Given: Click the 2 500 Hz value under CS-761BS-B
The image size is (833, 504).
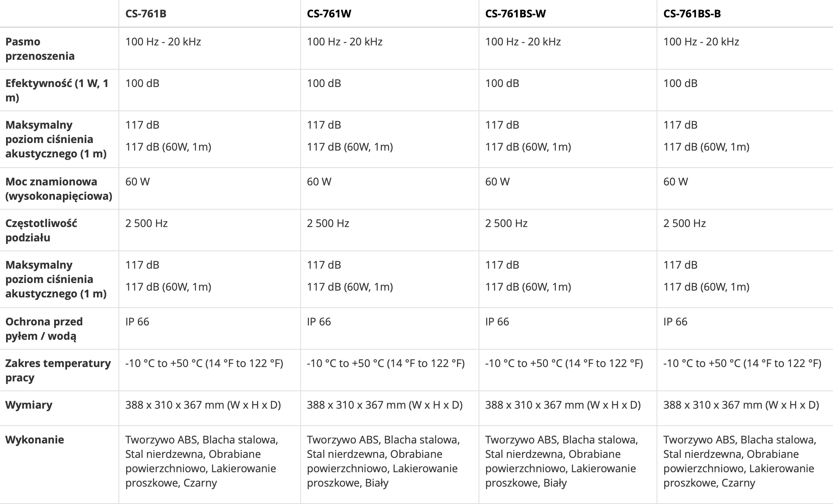Looking at the screenshot, I should point(684,223).
